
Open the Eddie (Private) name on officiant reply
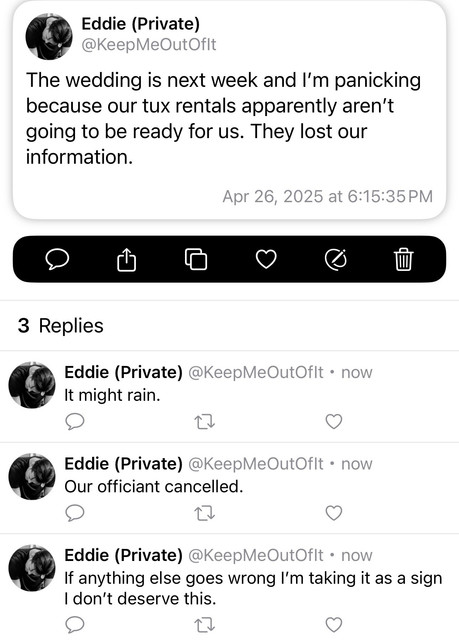pyautogui.click(x=123, y=464)
